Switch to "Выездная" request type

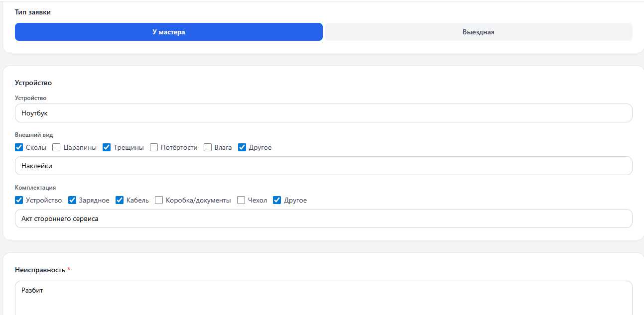click(479, 32)
